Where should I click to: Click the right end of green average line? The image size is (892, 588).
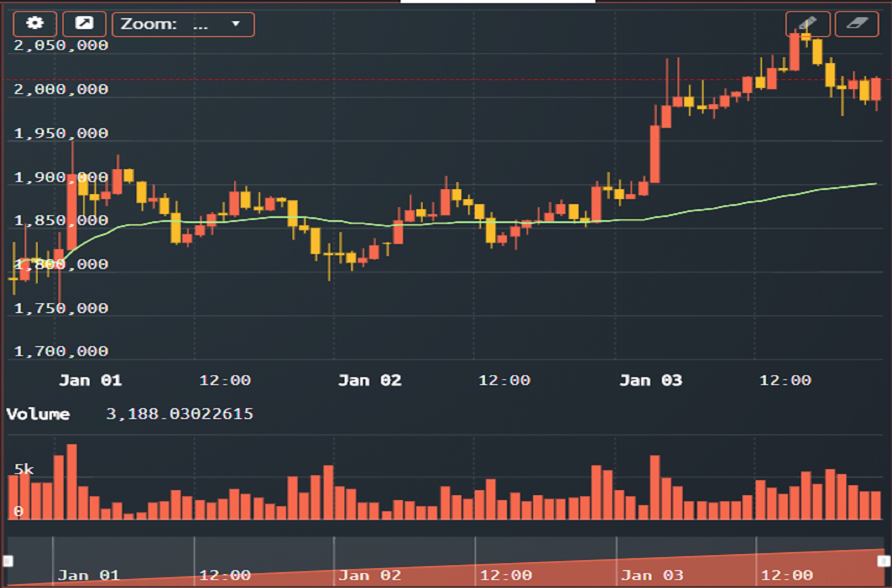click(875, 184)
